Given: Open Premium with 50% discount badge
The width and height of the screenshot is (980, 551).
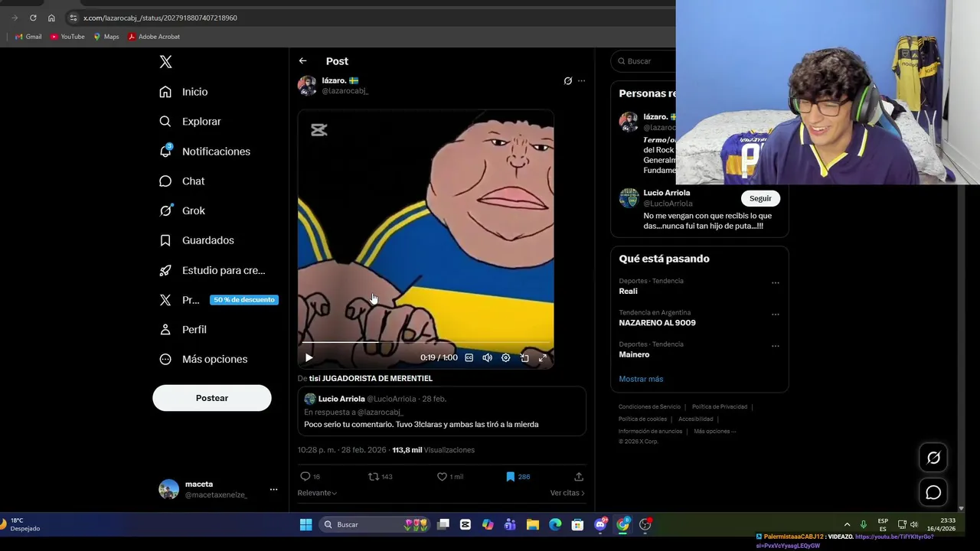Looking at the screenshot, I should [218, 300].
